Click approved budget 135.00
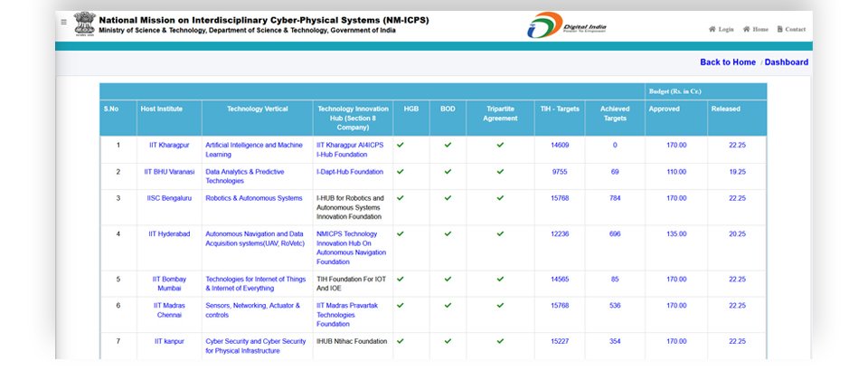This screenshot has height=380, width=868. click(676, 233)
